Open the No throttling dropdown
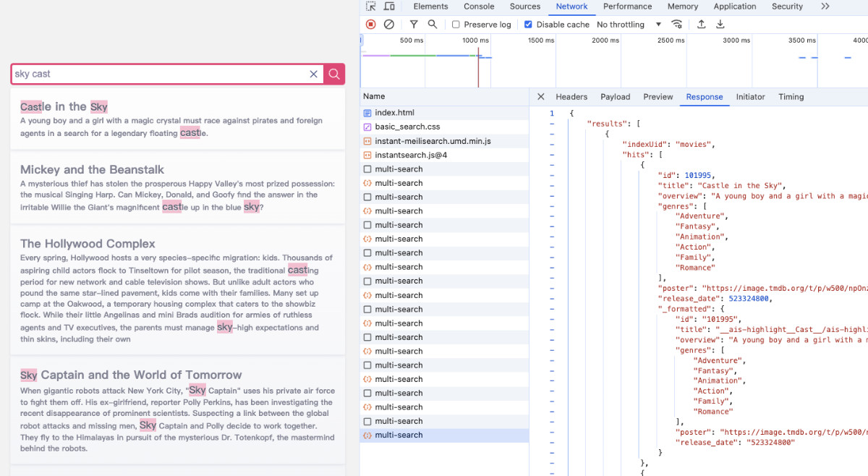 click(629, 25)
